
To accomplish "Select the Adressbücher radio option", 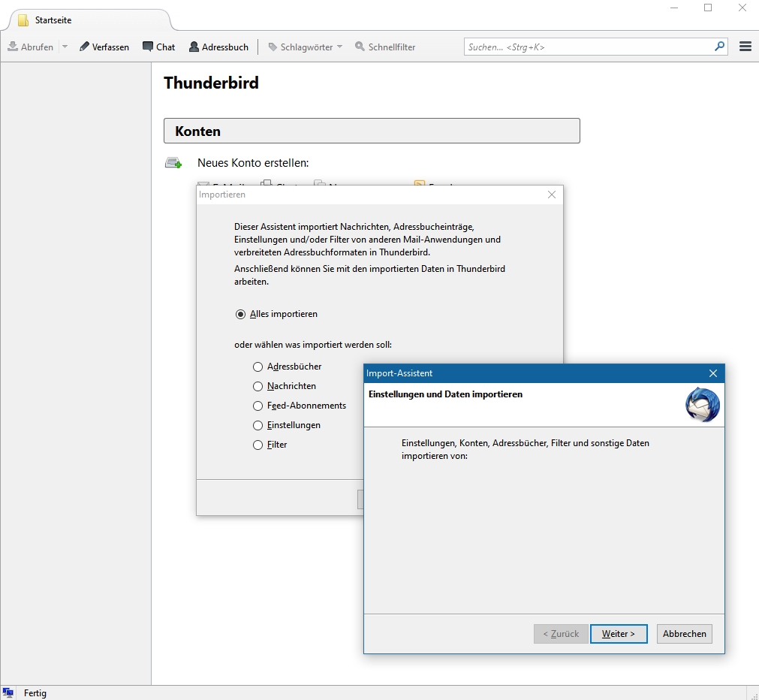I will click(258, 367).
